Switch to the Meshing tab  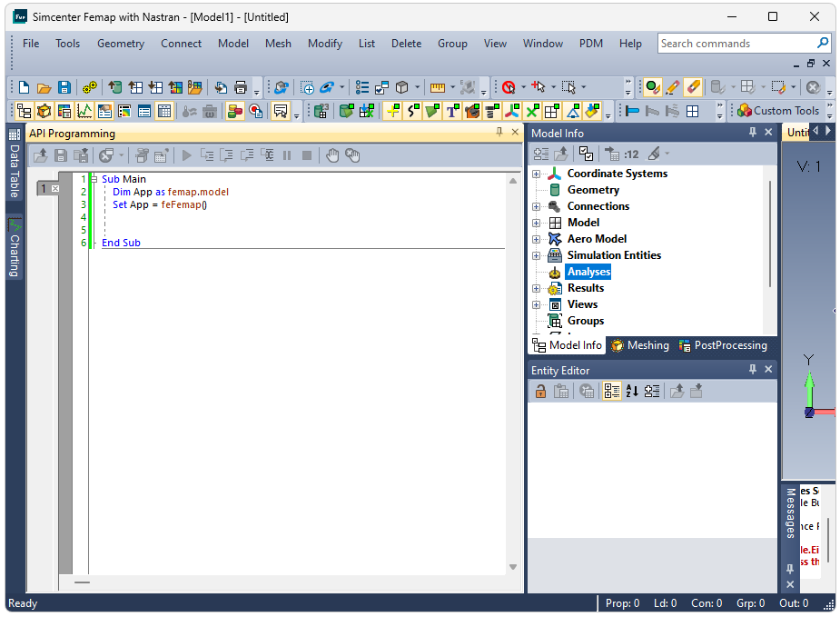tap(641, 345)
